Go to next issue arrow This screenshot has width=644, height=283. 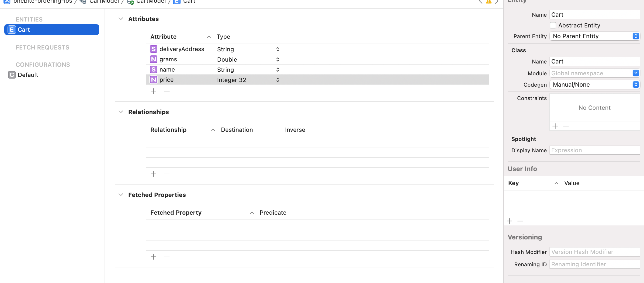497,2
